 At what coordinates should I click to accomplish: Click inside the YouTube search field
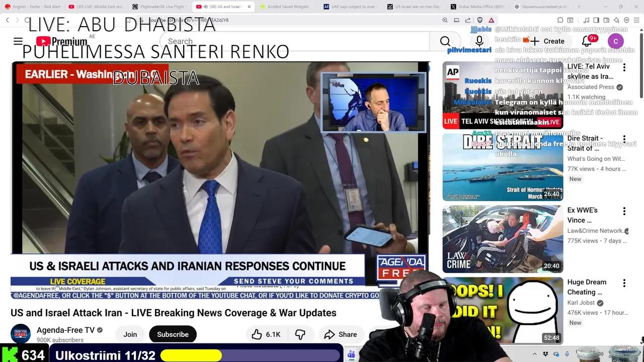point(294,41)
